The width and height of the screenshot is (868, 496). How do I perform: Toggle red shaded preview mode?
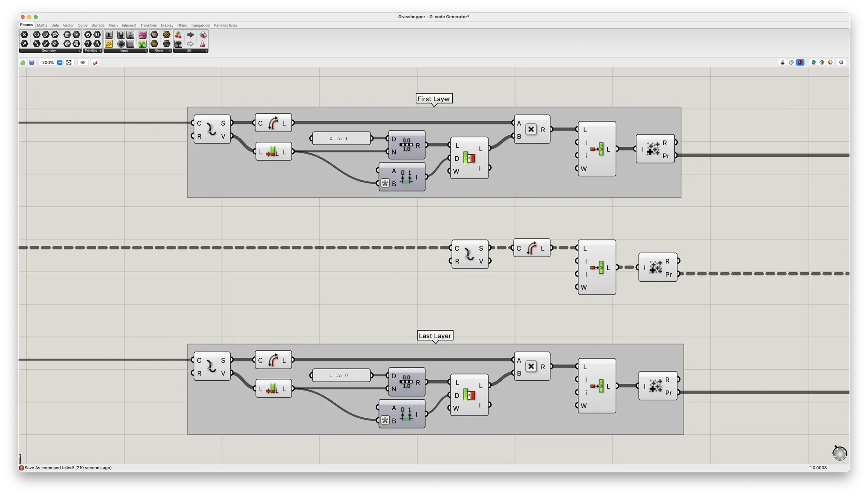coord(800,62)
